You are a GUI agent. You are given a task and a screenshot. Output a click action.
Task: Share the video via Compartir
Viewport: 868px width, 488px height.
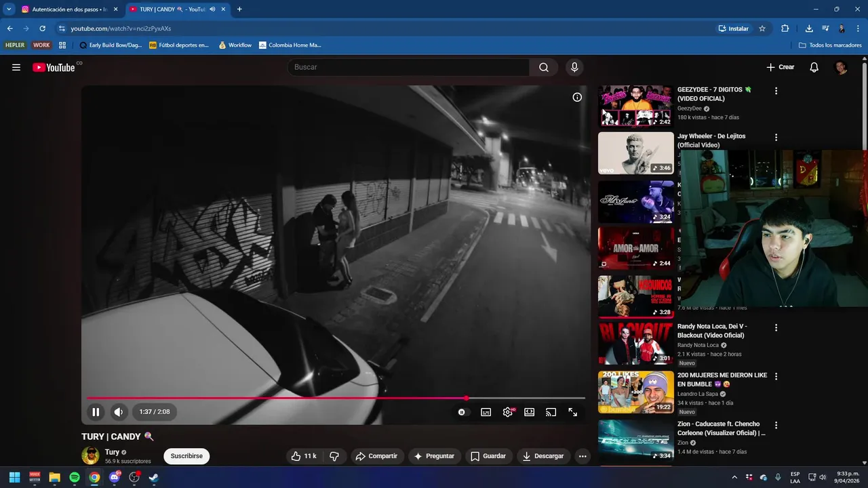(377, 456)
